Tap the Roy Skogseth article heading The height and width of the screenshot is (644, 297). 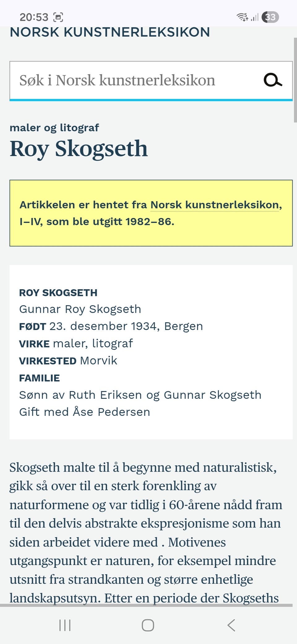click(79, 149)
